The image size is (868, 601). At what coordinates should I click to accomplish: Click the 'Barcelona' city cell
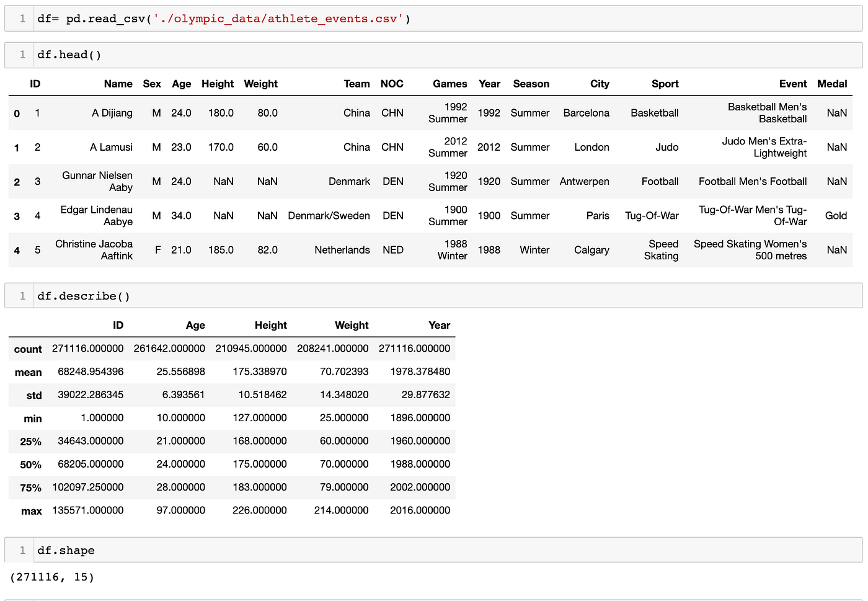(586, 113)
